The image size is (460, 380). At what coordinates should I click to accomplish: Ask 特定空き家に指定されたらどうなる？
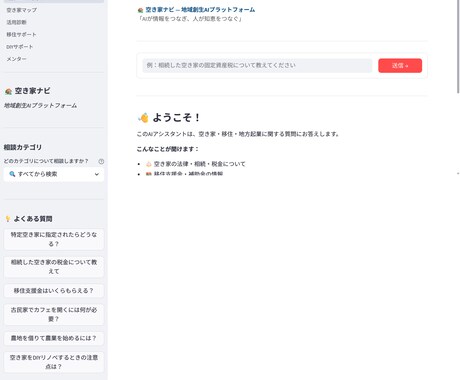pyautogui.click(x=54, y=239)
